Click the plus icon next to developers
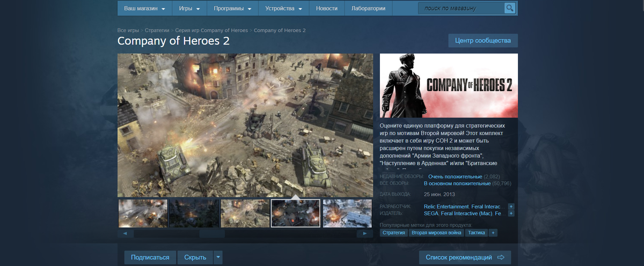Viewport: 644px width, 266px height. click(x=511, y=206)
